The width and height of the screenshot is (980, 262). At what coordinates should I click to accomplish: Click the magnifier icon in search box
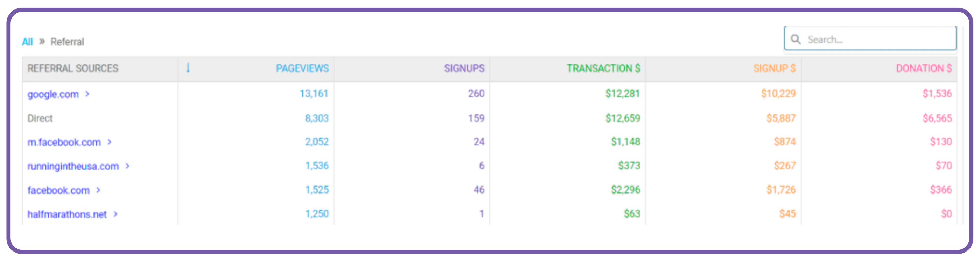point(796,39)
